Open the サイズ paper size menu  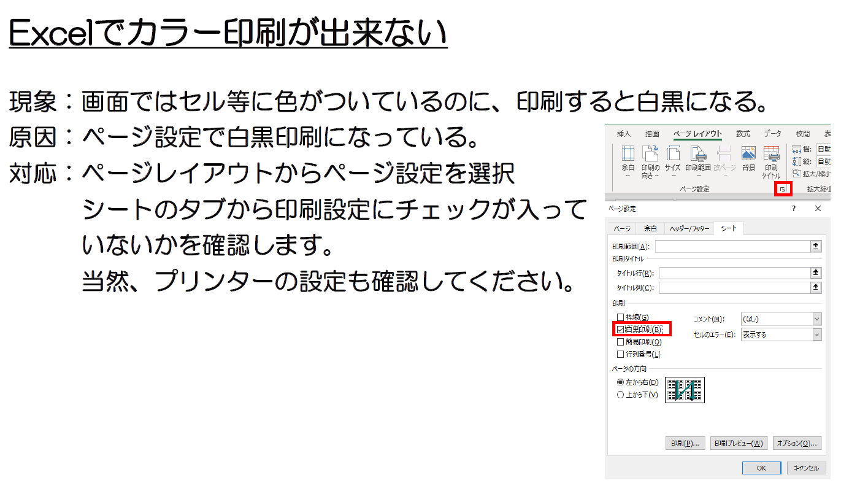673,162
